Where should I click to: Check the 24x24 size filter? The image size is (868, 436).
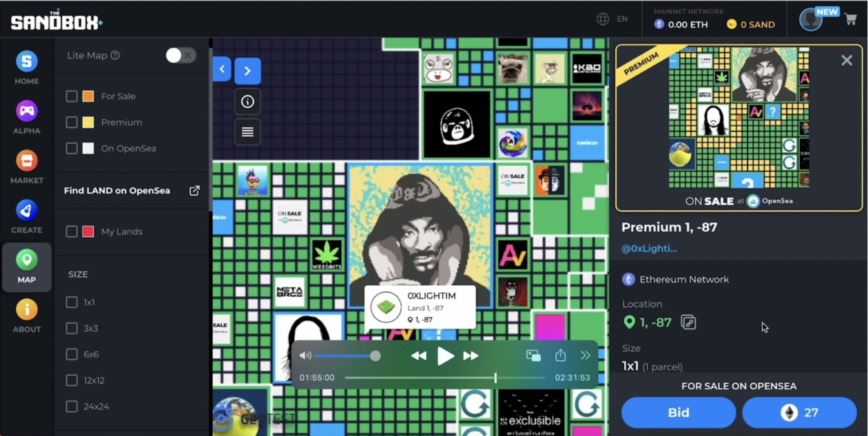point(72,406)
